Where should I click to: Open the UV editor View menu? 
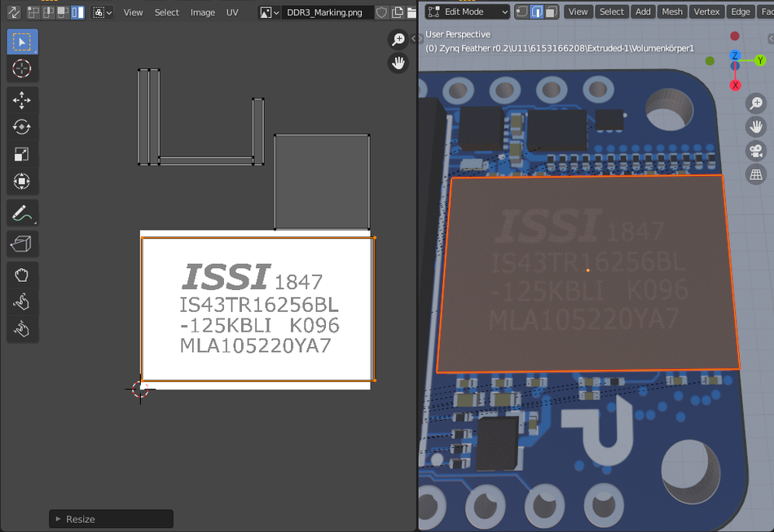click(x=133, y=12)
